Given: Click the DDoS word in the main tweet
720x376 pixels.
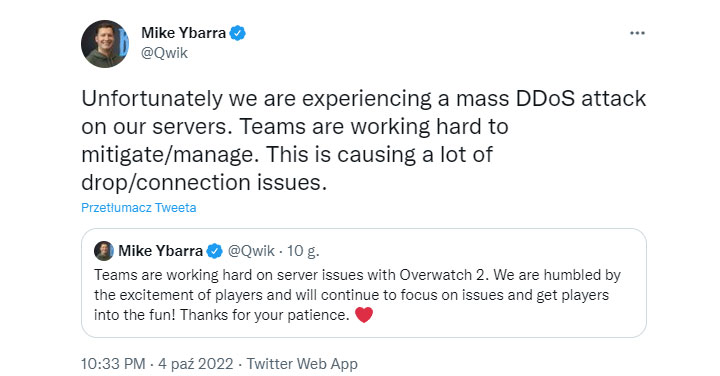Looking at the screenshot, I should [546, 99].
